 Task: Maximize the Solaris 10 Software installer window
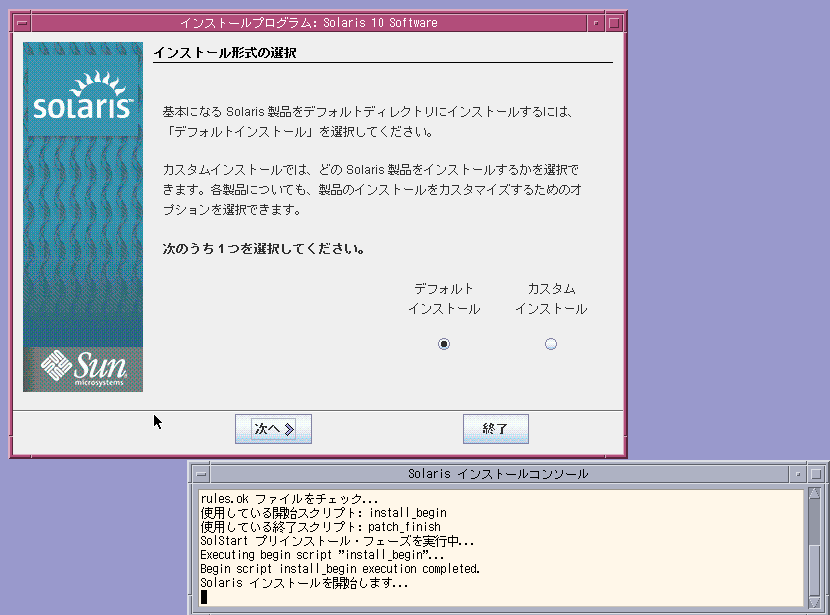pos(614,22)
